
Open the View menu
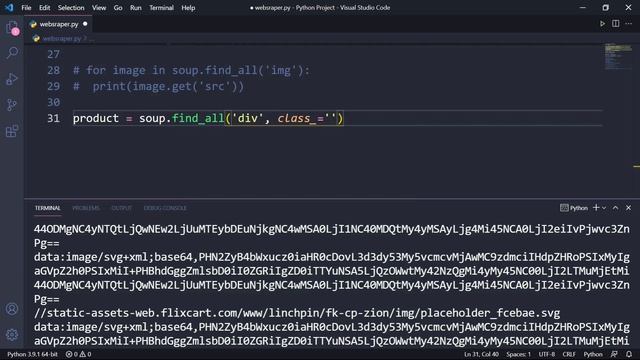(x=99, y=8)
